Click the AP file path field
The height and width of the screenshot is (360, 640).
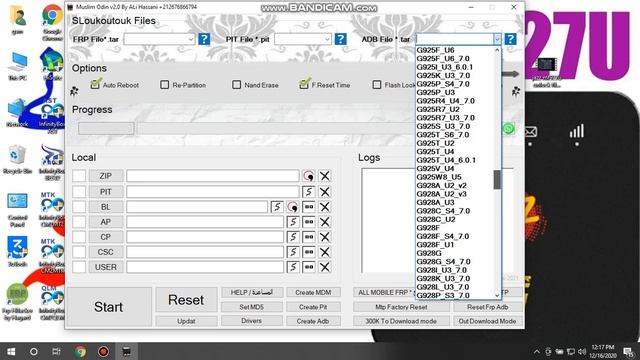[205, 222]
